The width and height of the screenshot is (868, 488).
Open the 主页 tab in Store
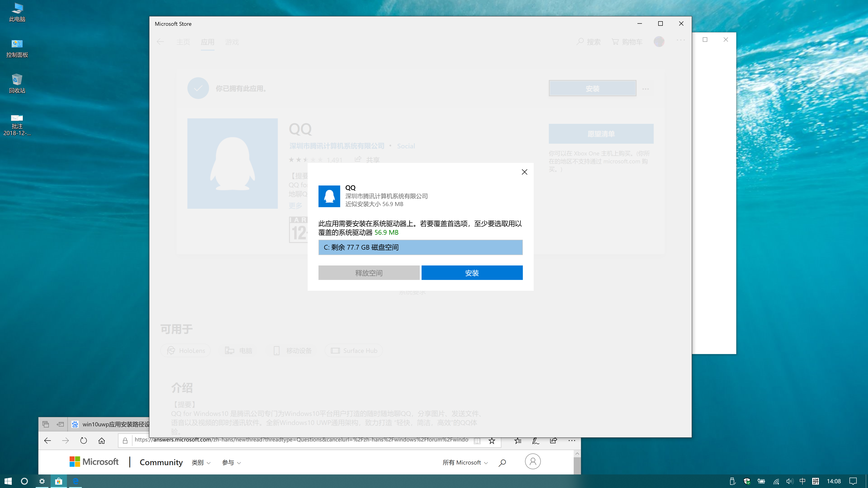[x=183, y=42]
